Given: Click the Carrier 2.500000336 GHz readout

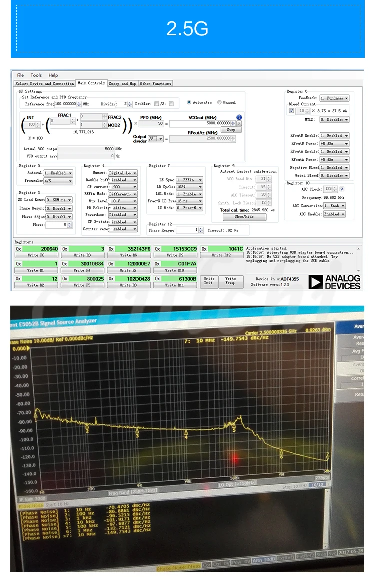Looking at the screenshot, I should [271, 332].
